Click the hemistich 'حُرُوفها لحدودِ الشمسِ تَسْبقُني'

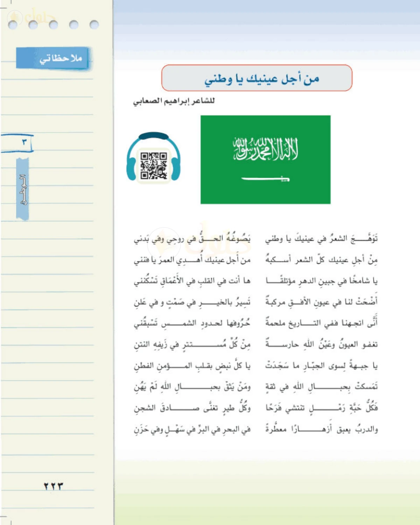pos(192,323)
